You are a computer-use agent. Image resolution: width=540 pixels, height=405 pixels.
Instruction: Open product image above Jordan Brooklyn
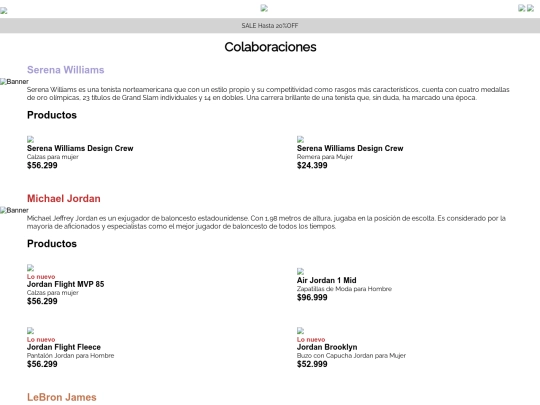click(301, 331)
